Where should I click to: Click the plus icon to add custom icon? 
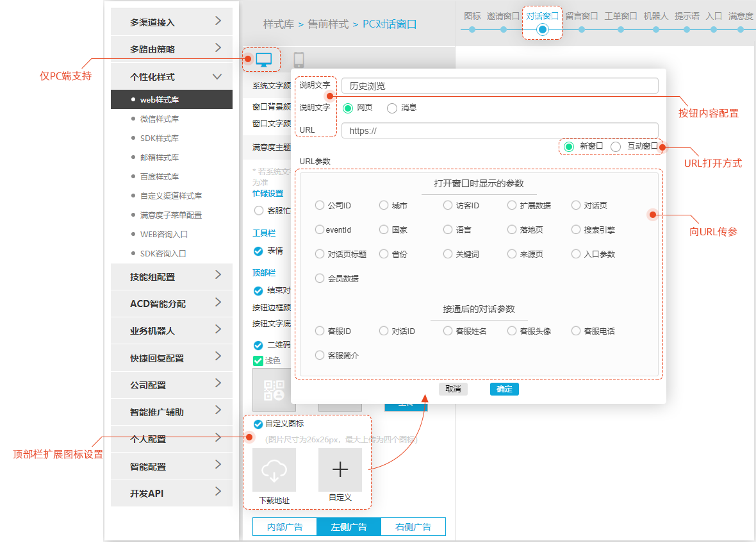[340, 470]
